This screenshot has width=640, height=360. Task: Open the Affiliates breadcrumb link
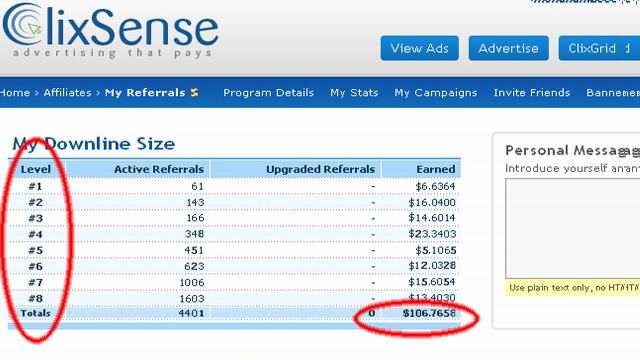coord(67,93)
